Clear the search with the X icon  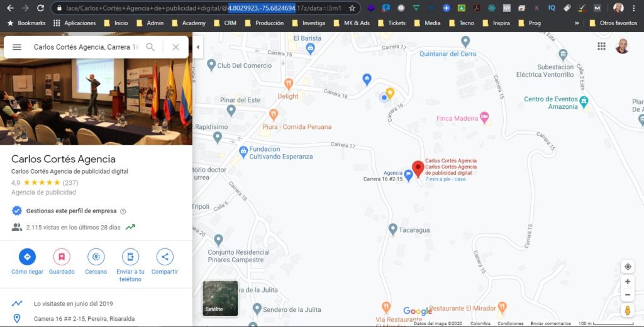click(x=176, y=47)
